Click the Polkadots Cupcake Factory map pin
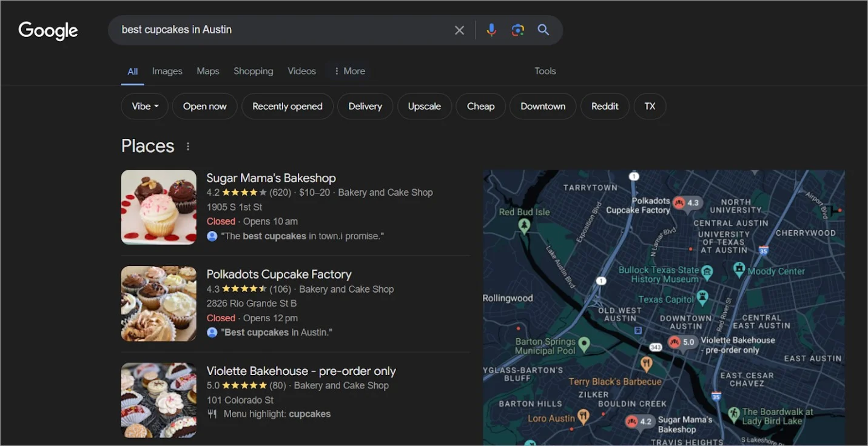868x446 pixels. 686,204
